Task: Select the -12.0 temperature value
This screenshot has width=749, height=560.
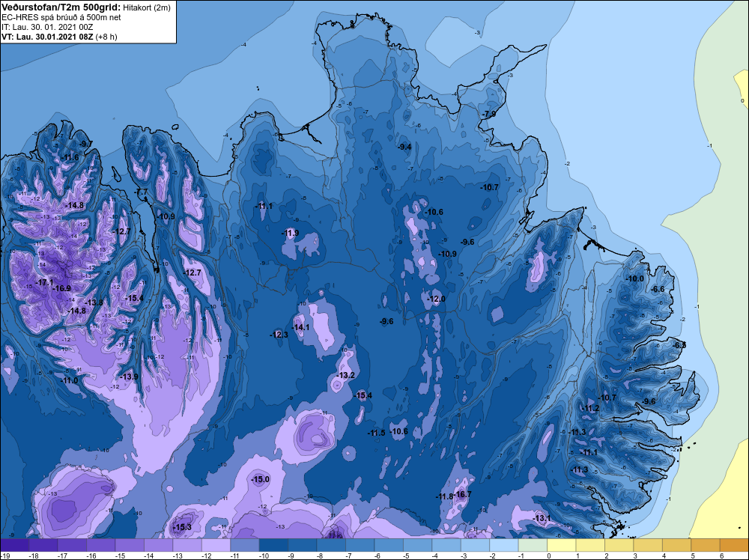Action: (x=436, y=299)
